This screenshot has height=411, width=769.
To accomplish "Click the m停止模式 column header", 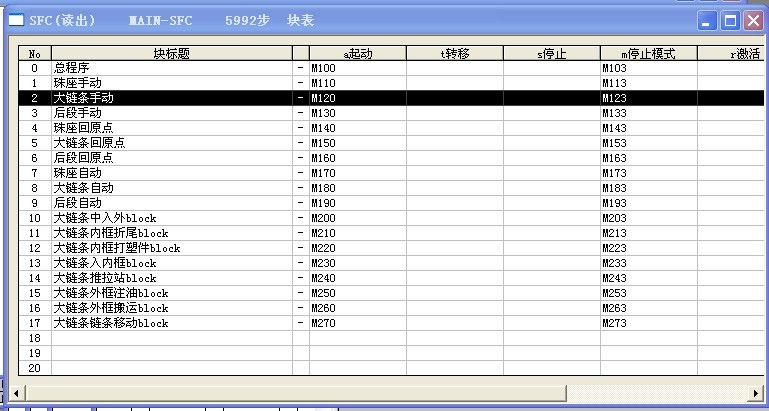I will coord(648,53).
